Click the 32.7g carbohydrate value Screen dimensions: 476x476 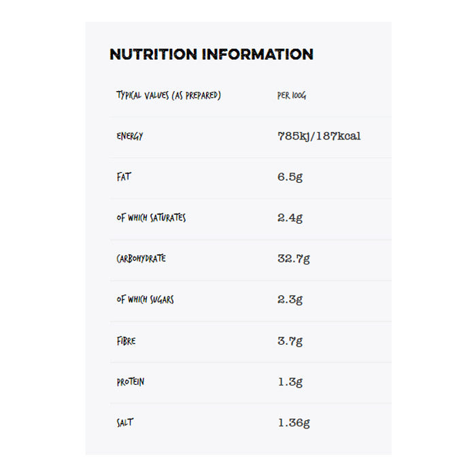click(x=294, y=258)
